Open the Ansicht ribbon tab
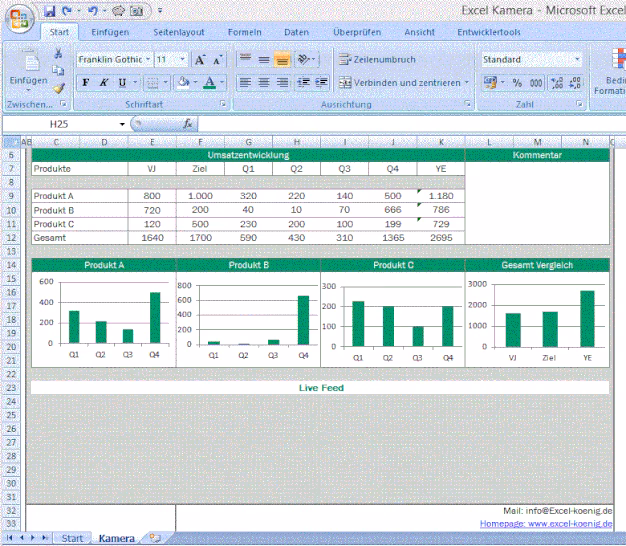This screenshot has width=626, height=546. (x=419, y=32)
